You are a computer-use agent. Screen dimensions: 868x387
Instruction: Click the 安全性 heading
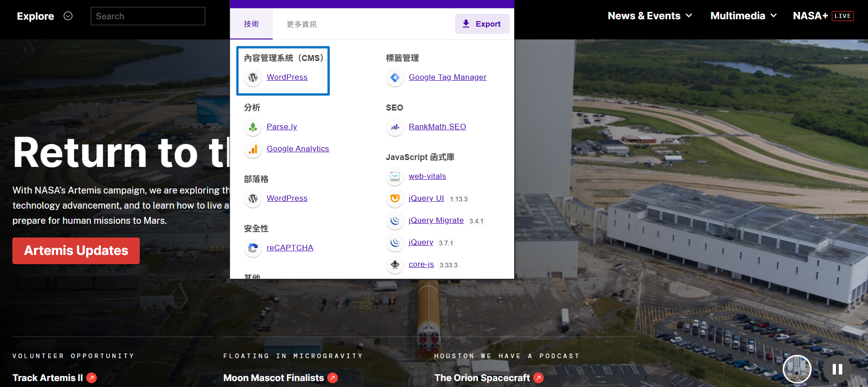[x=256, y=229]
